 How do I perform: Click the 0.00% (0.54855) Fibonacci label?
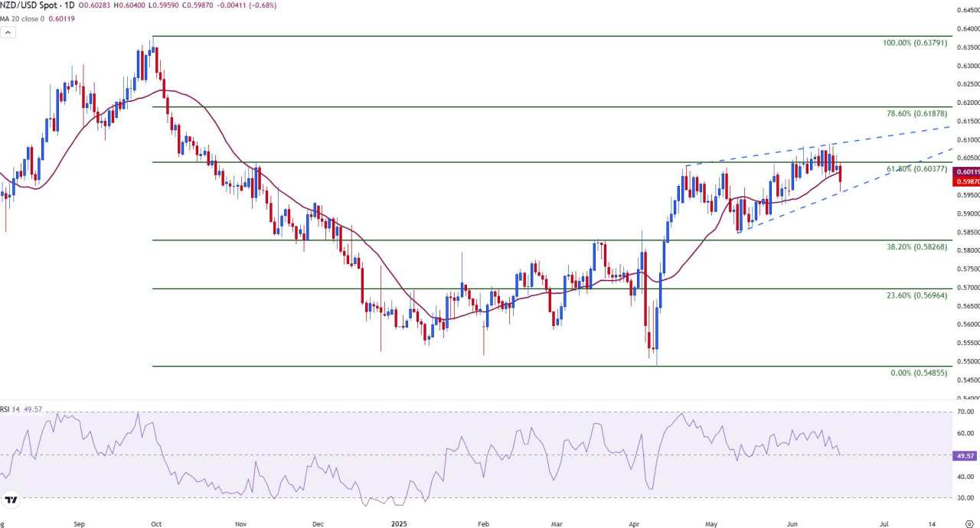coord(919,373)
